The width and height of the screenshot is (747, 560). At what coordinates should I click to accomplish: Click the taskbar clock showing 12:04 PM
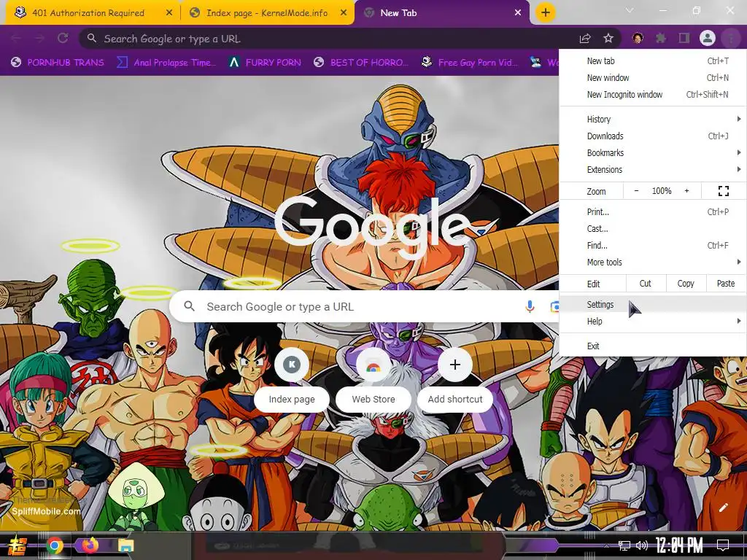679,545
